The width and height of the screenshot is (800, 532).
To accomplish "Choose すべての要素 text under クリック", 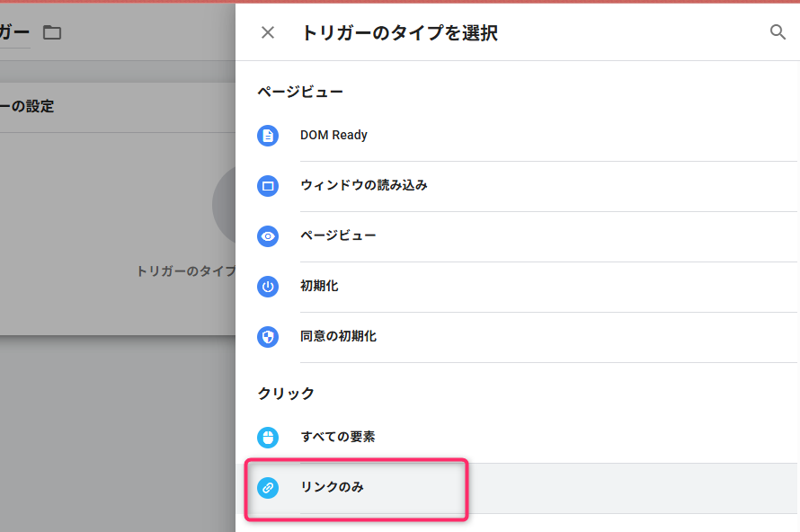I will (x=338, y=438).
